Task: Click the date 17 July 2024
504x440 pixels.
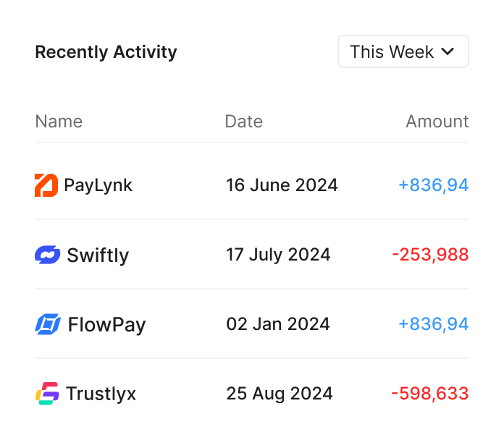Action: (x=278, y=255)
